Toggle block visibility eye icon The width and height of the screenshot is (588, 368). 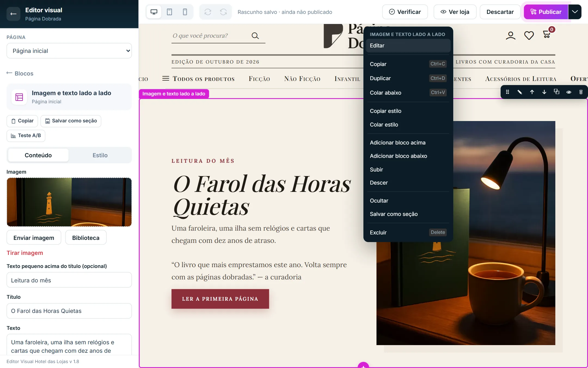coord(569,92)
